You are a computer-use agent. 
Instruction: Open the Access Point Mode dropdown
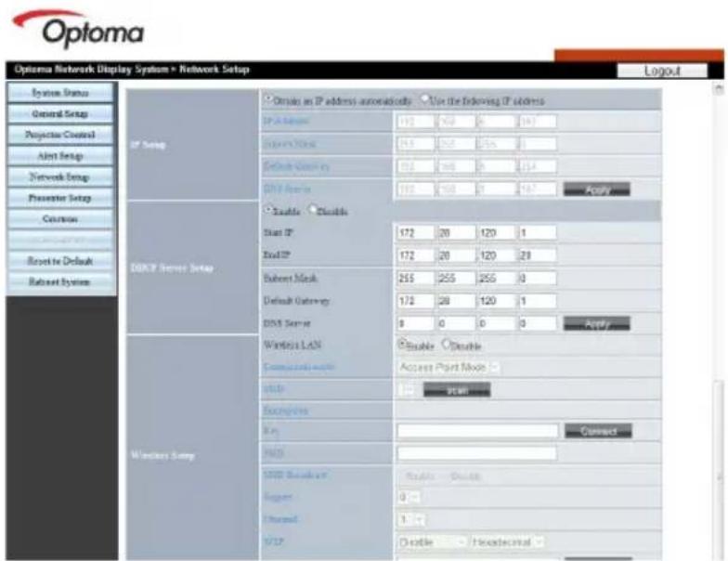(448, 368)
